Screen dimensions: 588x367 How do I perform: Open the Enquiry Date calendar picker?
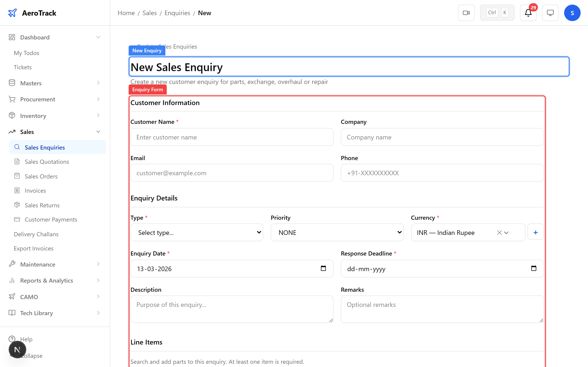click(x=323, y=268)
